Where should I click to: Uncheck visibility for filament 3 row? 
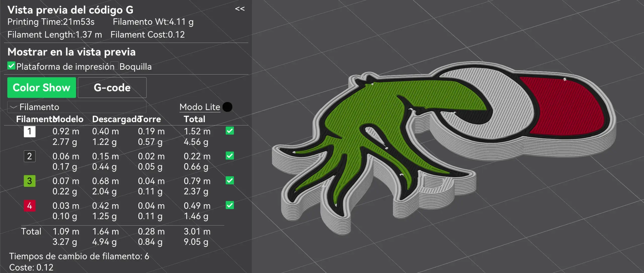point(230,180)
